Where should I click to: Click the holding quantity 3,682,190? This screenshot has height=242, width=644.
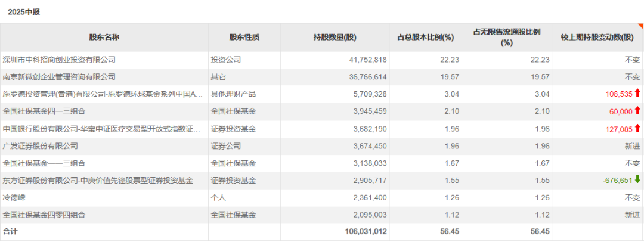pos(369,129)
